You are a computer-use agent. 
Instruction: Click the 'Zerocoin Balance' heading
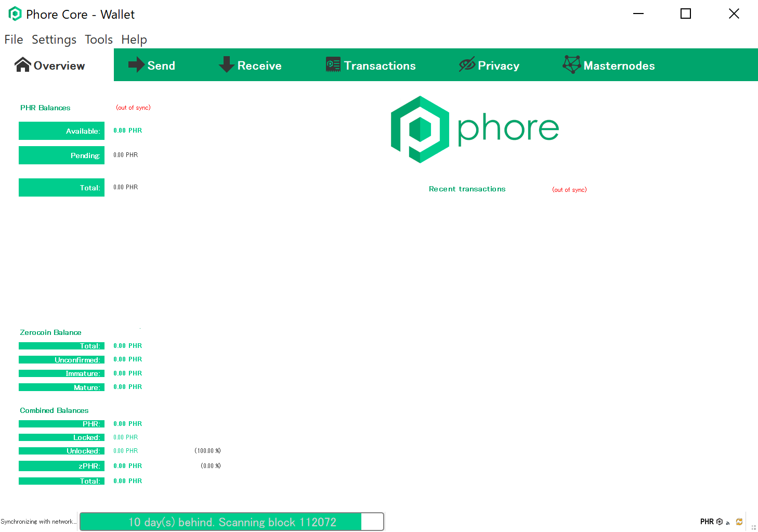click(x=50, y=332)
